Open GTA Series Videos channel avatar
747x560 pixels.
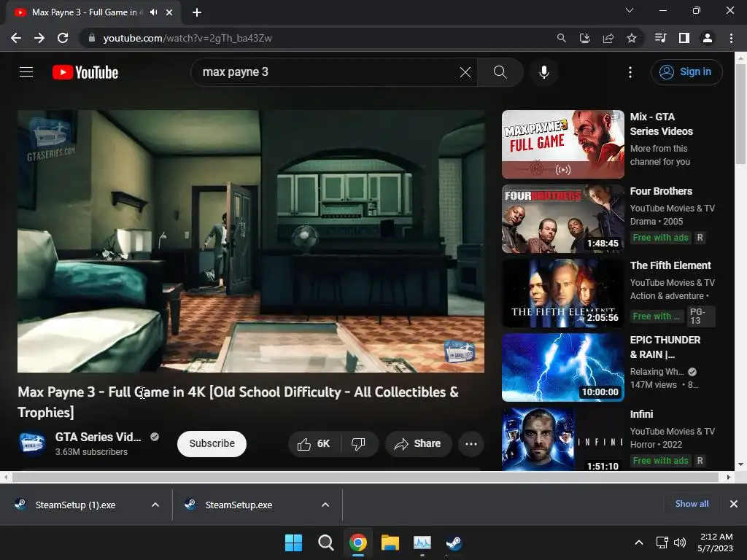pos(32,444)
